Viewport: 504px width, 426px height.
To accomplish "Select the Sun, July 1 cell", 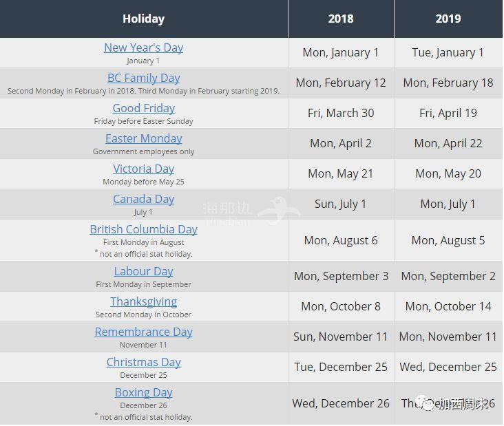I will pos(341,204).
